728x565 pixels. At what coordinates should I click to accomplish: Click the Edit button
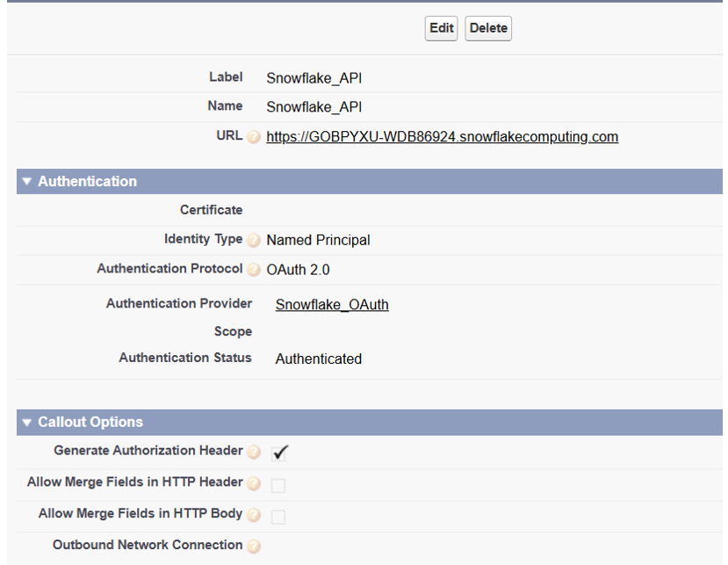click(x=441, y=28)
